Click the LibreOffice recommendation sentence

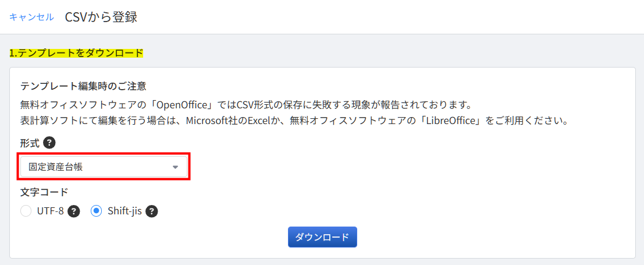[x=294, y=122]
